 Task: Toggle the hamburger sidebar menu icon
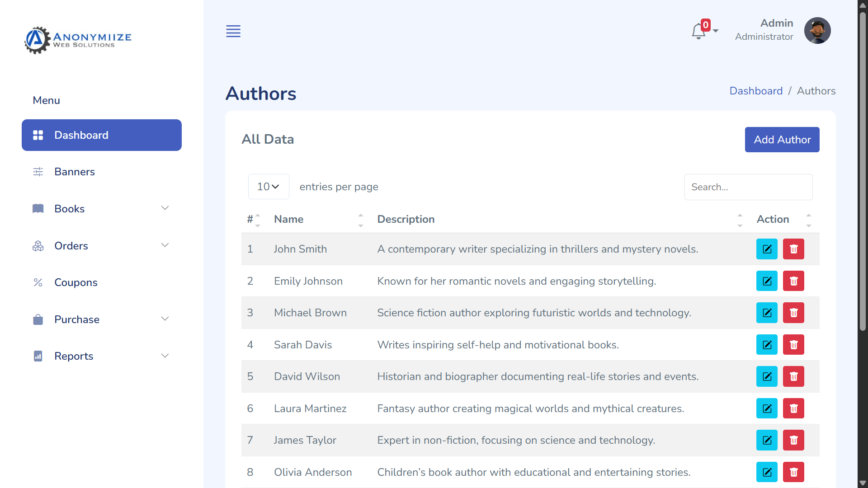[x=233, y=31]
